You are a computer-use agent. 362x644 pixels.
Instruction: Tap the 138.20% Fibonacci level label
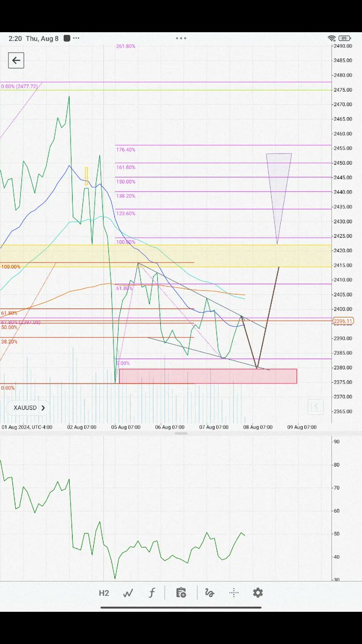pos(126,196)
